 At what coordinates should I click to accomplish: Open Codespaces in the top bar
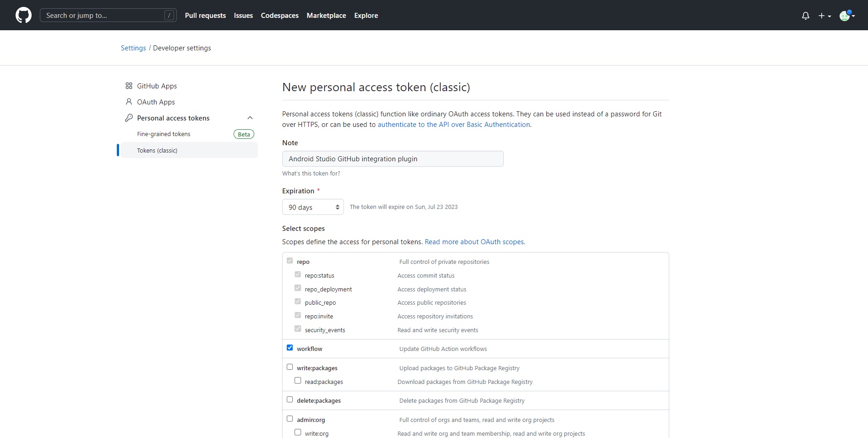click(x=279, y=16)
